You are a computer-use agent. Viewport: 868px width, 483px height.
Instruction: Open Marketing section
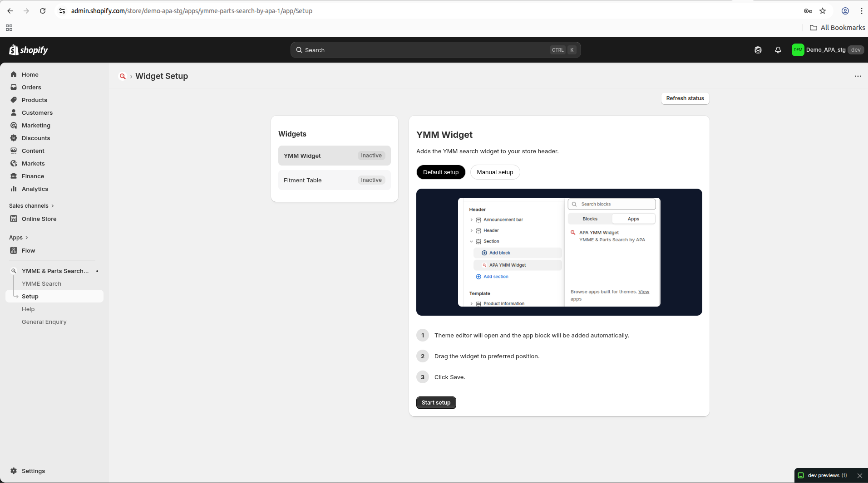point(36,125)
